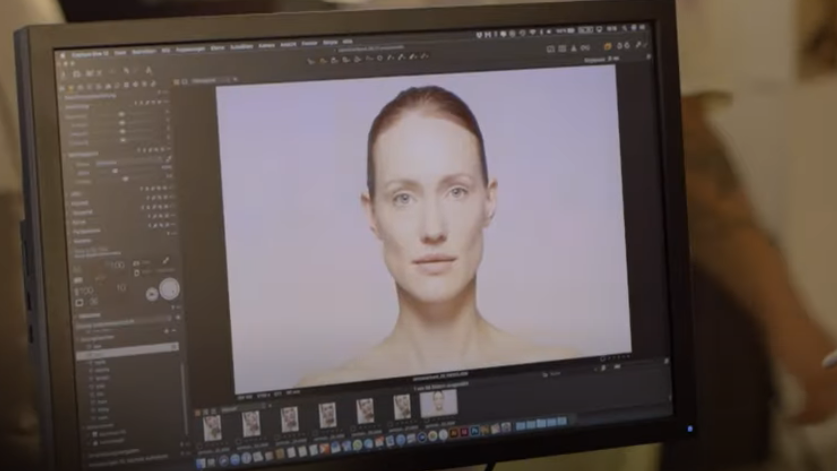Adjust the Kelvin slider handle
This screenshot has width=837, height=471.
(x=115, y=171)
